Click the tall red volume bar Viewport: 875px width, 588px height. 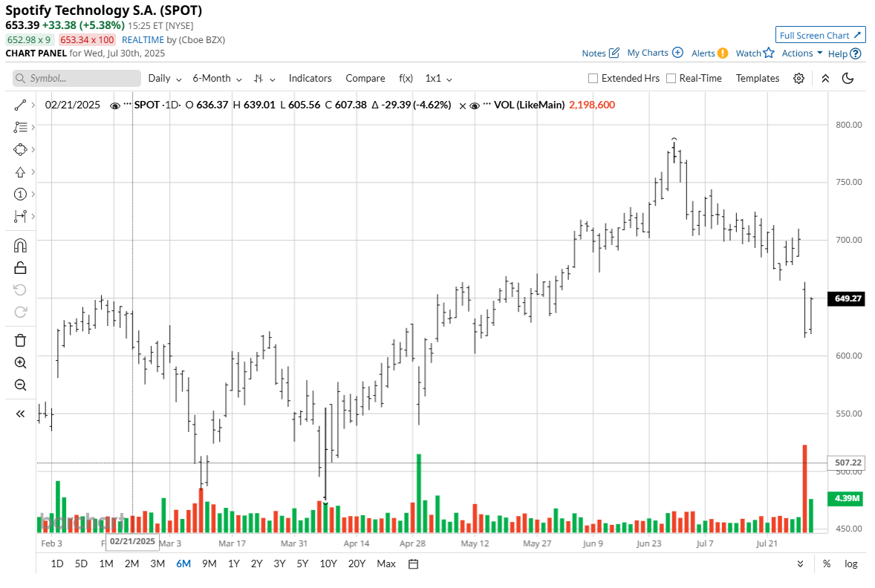pyautogui.click(x=804, y=488)
